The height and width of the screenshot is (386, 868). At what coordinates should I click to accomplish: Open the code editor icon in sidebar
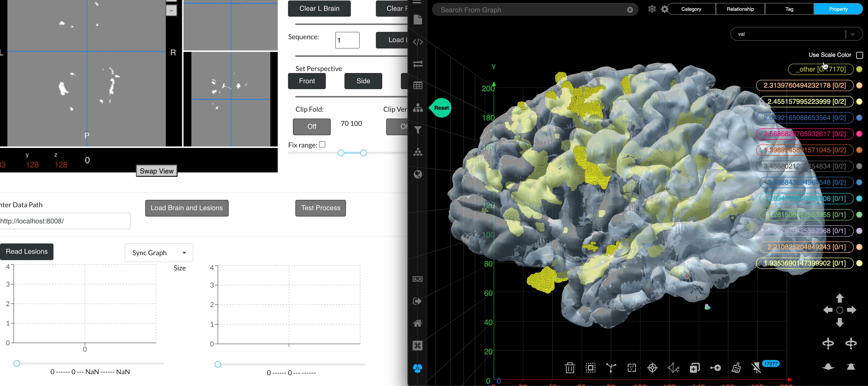pos(418,42)
